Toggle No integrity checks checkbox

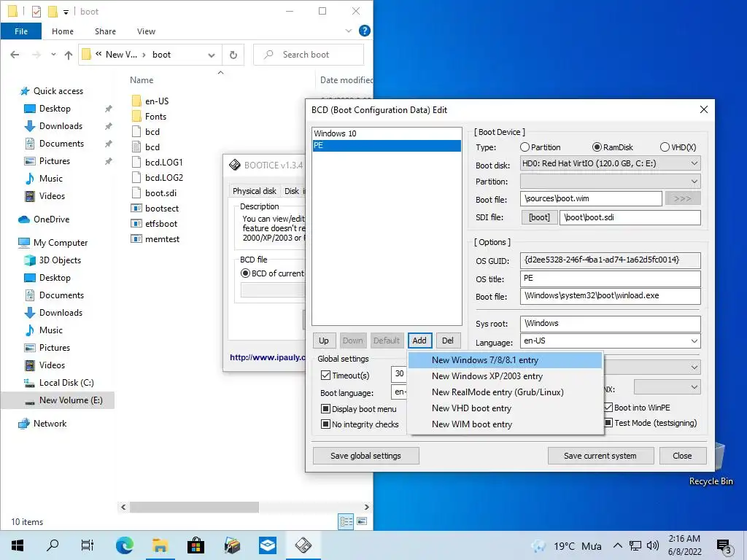click(325, 424)
